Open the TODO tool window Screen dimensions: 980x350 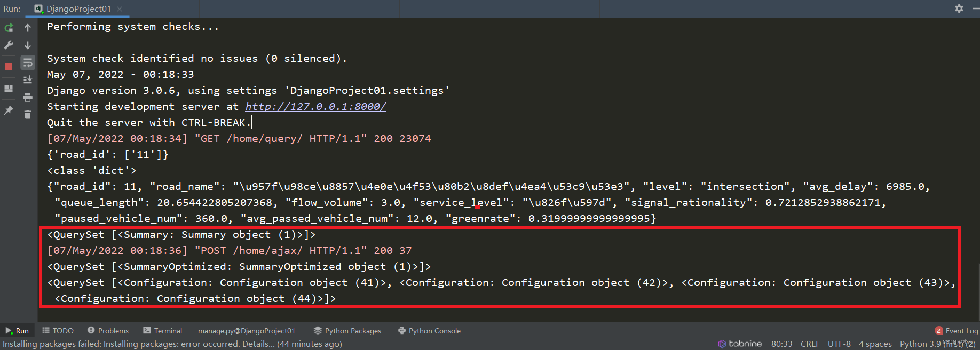[58, 331]
